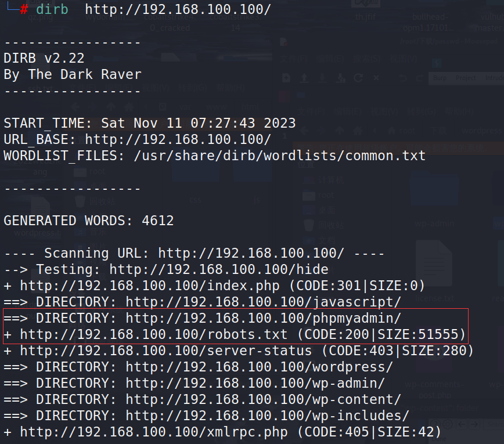The height and width of the screenshot is (444, 504).
Task: Open the robots.txt result link
Action: 154,334
